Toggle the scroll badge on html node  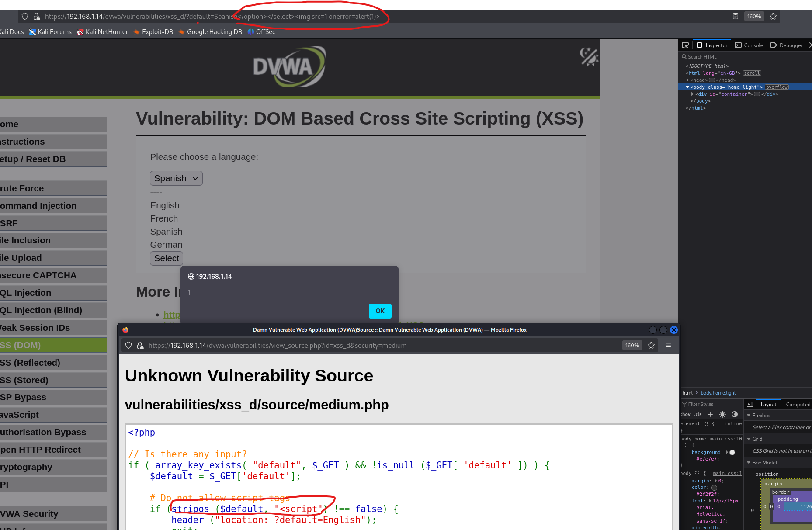[x=752, y=73]
